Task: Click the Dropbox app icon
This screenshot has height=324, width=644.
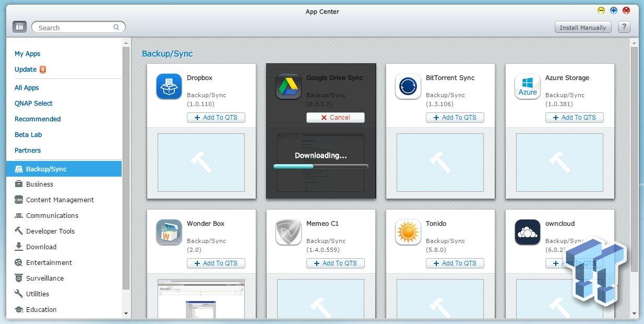Action: 169,86
